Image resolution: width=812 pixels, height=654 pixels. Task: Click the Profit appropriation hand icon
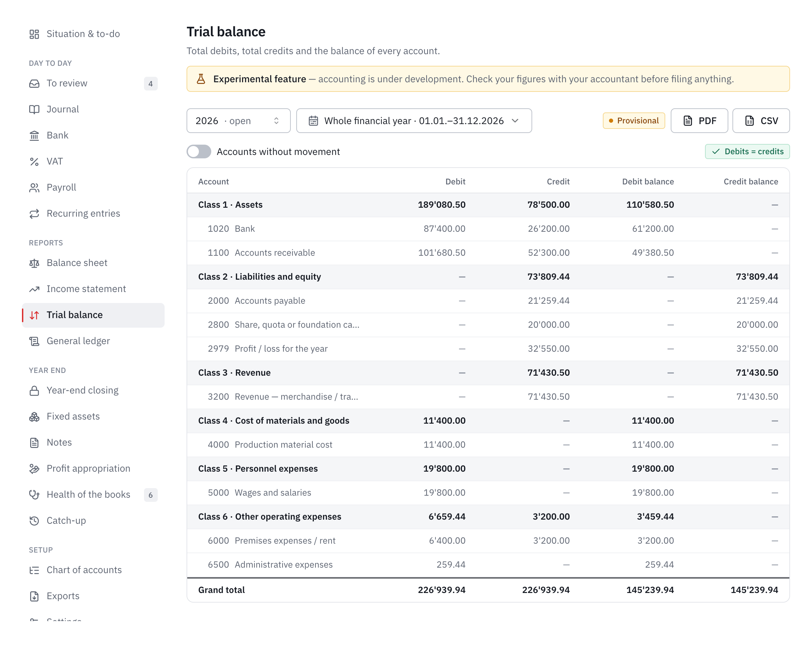[34, 468]
